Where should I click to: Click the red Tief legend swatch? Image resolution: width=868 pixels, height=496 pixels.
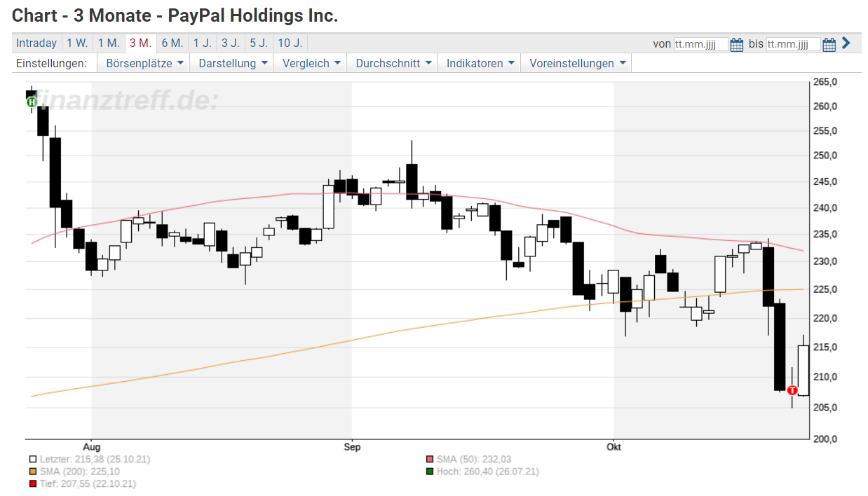pos(33,483)
